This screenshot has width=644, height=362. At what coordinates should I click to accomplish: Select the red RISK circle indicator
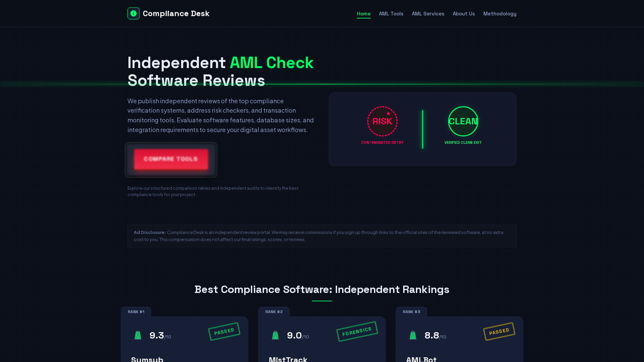(382, 121)
